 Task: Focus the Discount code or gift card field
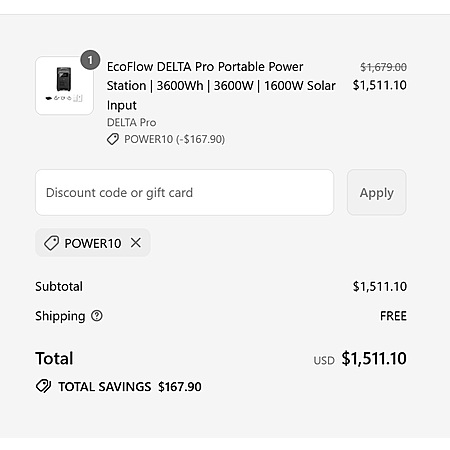184,192
